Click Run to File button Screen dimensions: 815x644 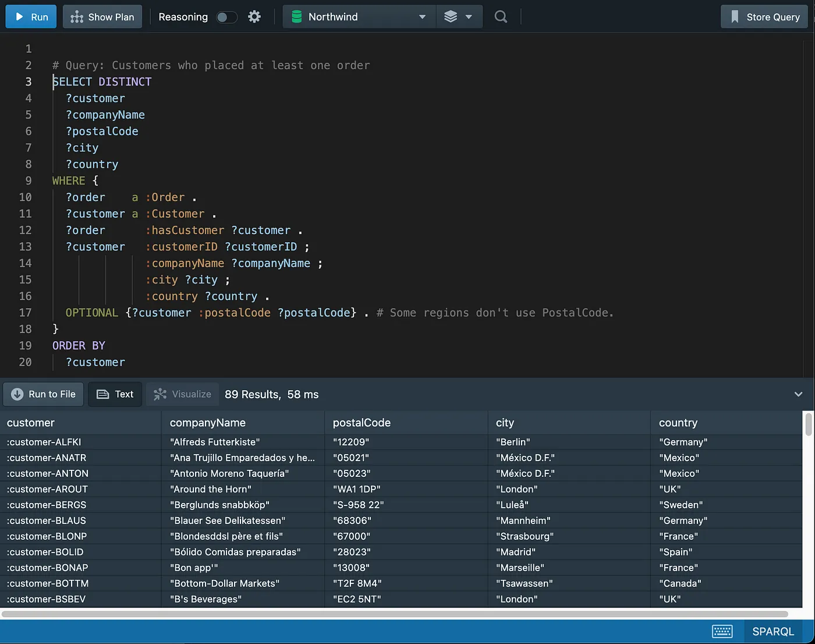pyautogui.click(x=44, y=394)
